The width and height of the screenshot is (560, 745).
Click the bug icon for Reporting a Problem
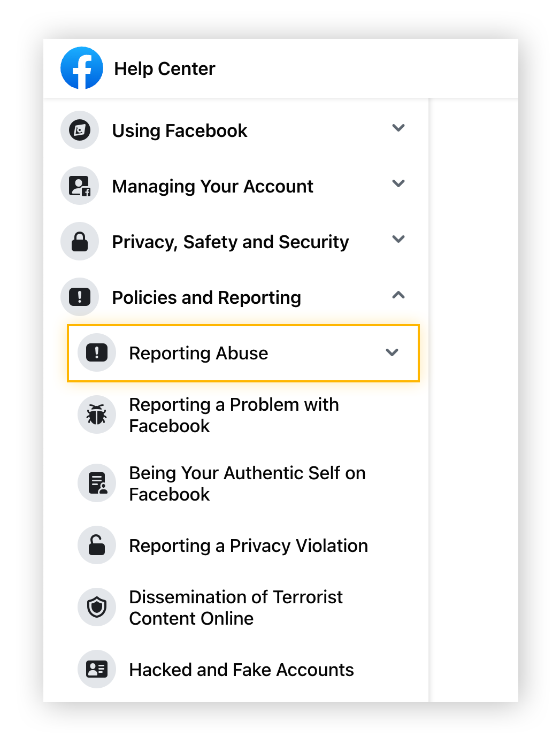tap(97, 414)
